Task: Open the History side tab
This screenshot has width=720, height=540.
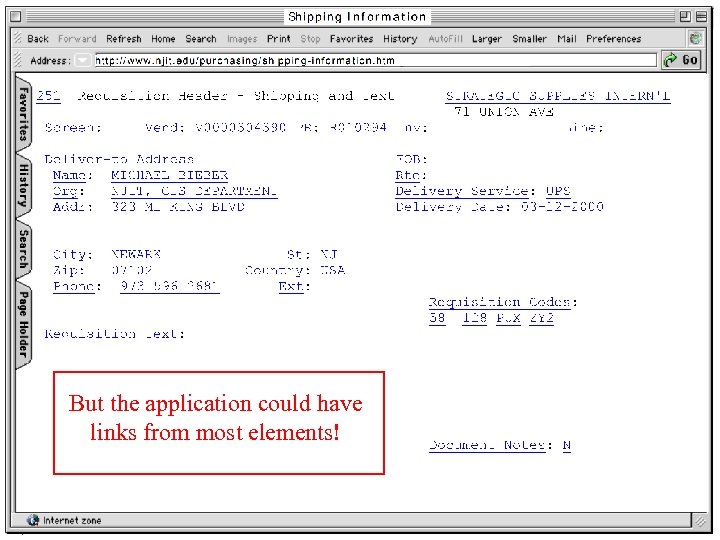Action: click(x=23, y=185)
